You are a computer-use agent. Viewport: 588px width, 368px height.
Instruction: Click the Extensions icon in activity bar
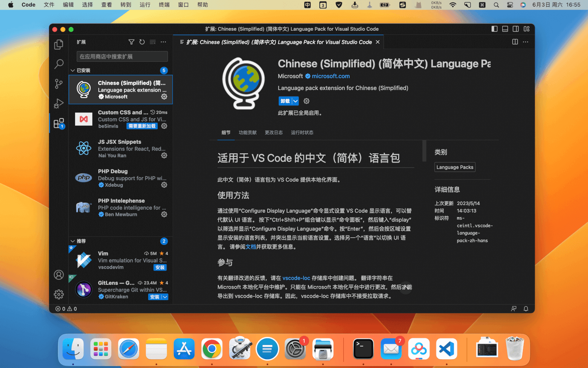tap(59, 123)
